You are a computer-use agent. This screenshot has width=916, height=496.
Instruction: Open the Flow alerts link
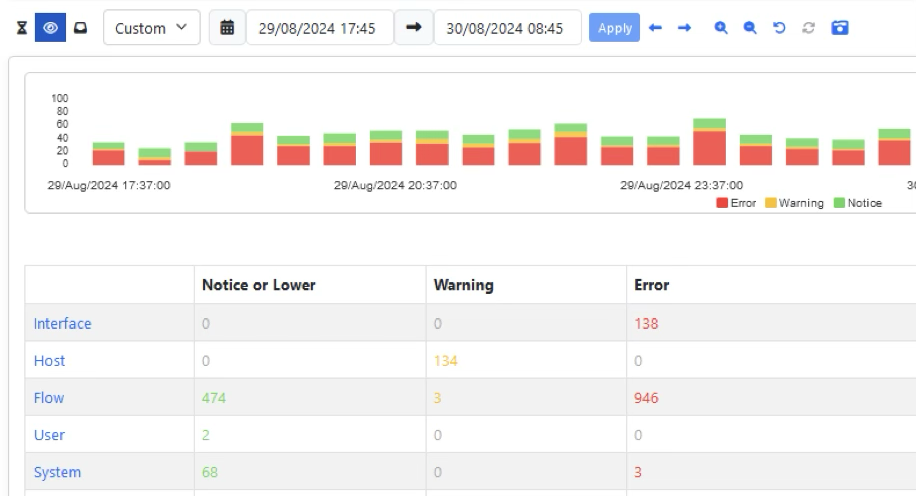(x=48, y=398)
